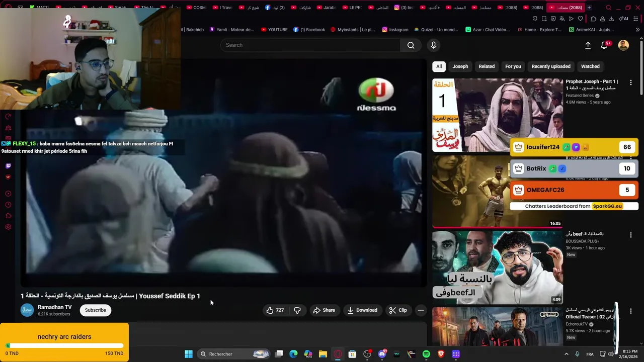Open Discord from the taskbar
The height and width of the screenshot is (362, 644).
pyautogui.click(x=382, y=354)
